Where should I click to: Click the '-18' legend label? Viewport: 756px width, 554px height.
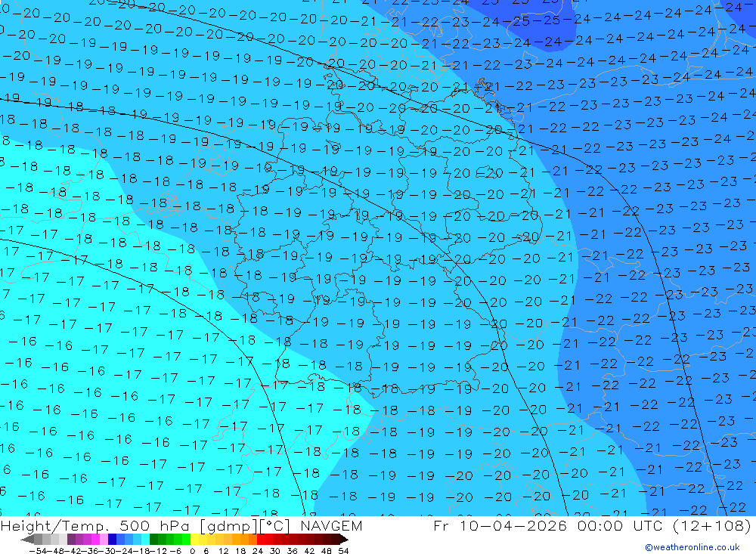click(x=142, y=551)
